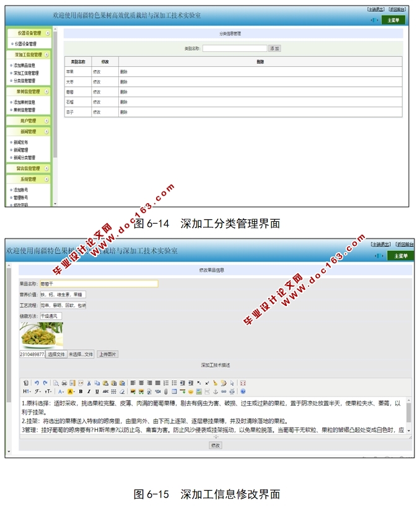
Task: Toggle editor fullscreen mode
Action: pyautogui.click(x=243, y=383)
